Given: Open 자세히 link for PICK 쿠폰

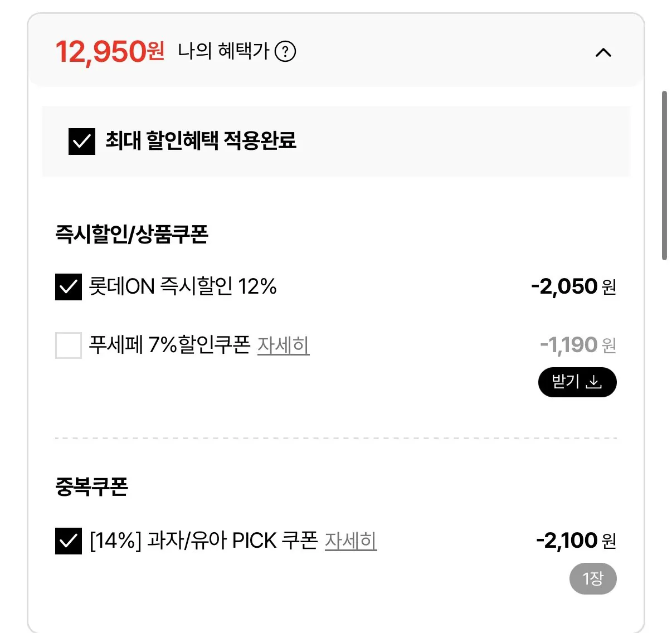Looking at the screenshot, I should [x=350, y=541].
